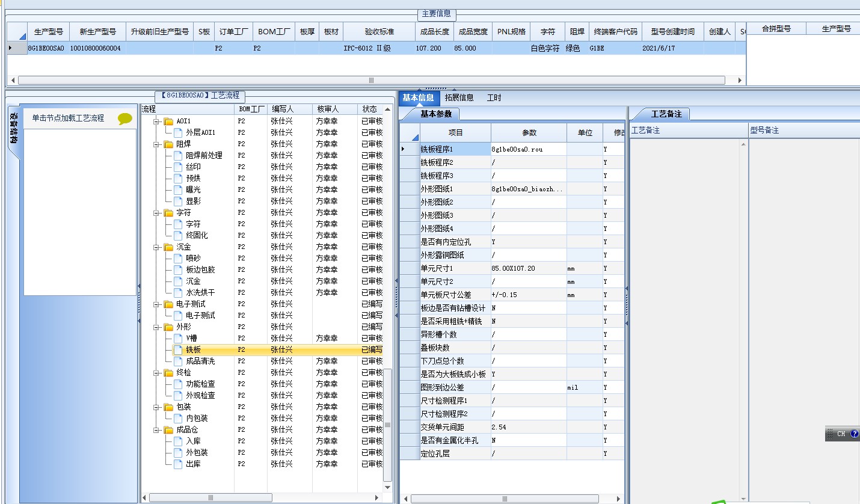Click the 铣板程序1 parameter value field
860x504 pixels.
[x=529, y=149]
